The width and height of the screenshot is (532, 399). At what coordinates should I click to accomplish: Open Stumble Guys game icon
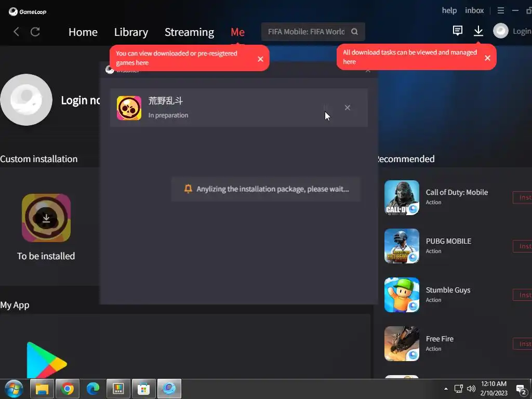click(x=402, y=295)
